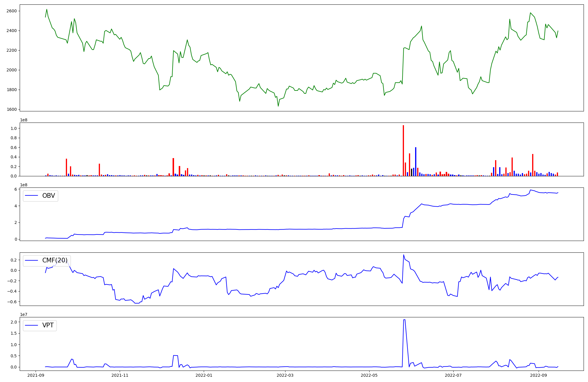Click the 1.0 tick on volume axis

(14, 128)
